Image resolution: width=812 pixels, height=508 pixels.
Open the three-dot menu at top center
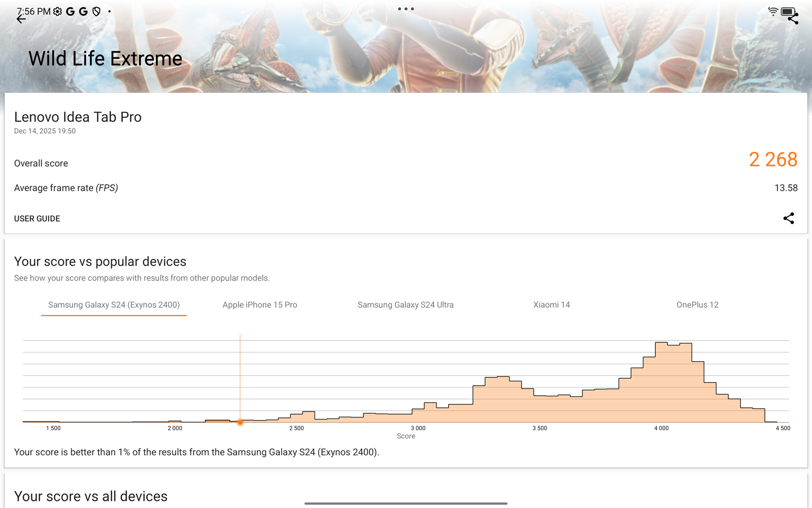405,9
